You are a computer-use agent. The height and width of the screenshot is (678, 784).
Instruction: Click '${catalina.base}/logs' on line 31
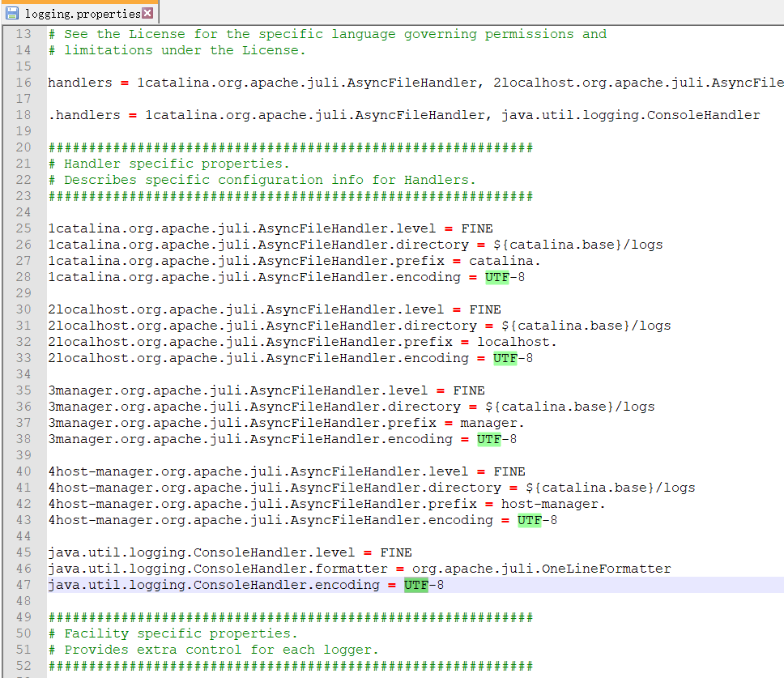pyautogui.click(x=586, y=326)
